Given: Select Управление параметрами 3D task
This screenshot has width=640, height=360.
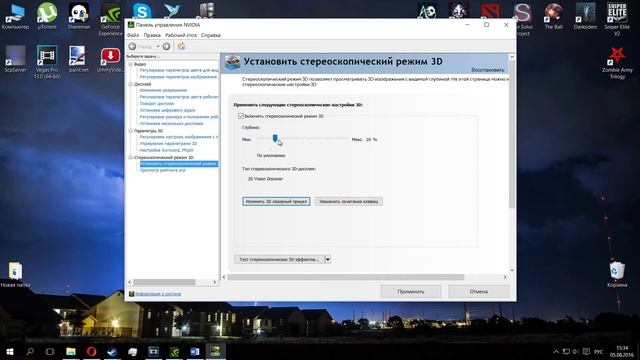Looking at the screenshot, I should pos(168,144).
